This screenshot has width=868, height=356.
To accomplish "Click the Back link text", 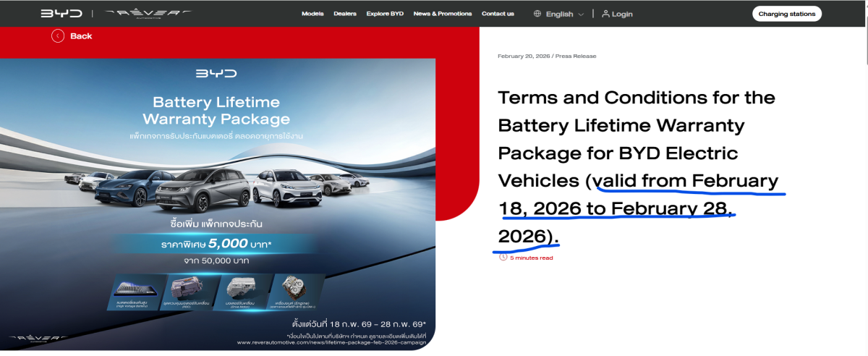I will click(x=81, y=36).
